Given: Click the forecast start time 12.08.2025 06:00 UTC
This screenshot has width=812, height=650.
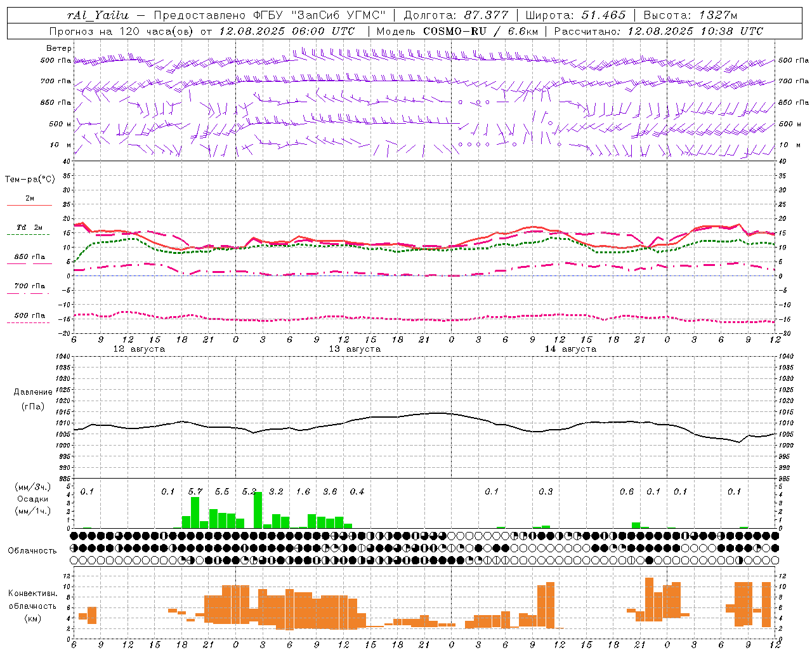Looking at the screenshot, I should pyautogui.click(x=287, y=31).
